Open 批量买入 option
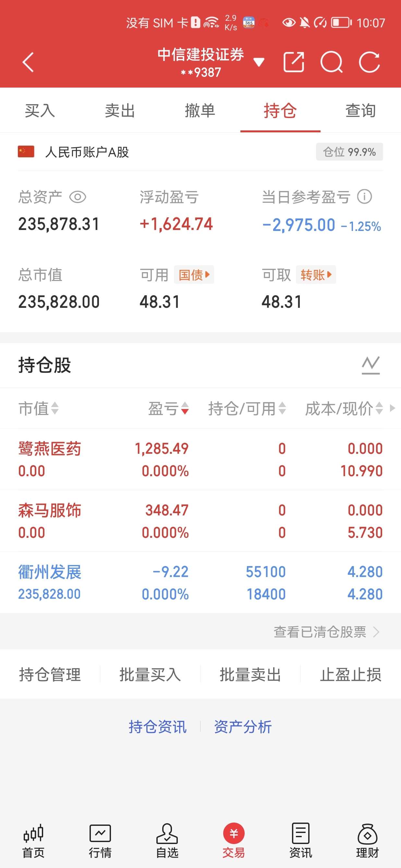This screenshot has height=868, width=401. click(x=150, y=675)
